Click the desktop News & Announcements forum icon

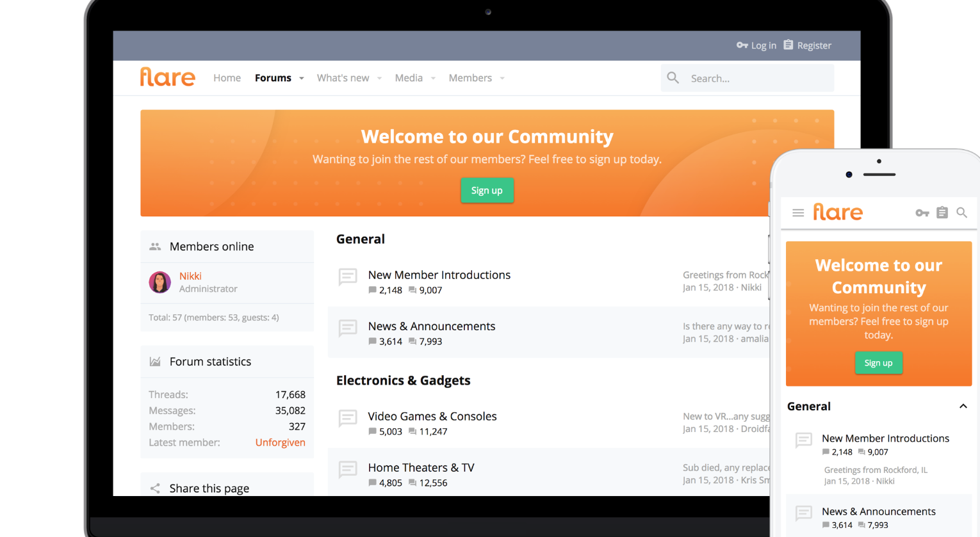[x=348, y=328]
